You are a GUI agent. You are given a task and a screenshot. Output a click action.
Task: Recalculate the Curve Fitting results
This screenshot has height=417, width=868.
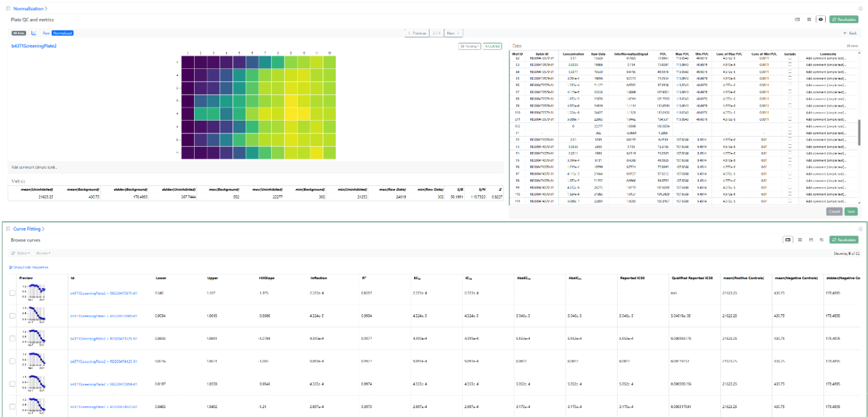point(844,239)
